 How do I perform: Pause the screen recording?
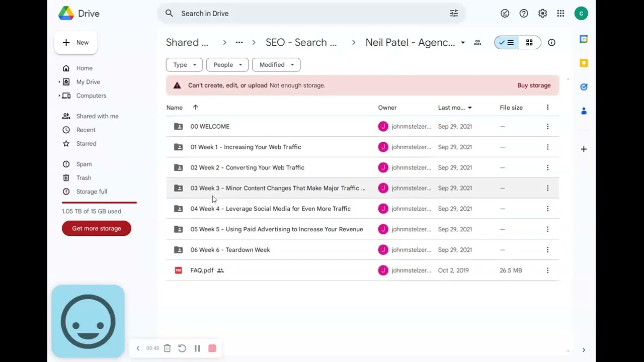[197, 348]
